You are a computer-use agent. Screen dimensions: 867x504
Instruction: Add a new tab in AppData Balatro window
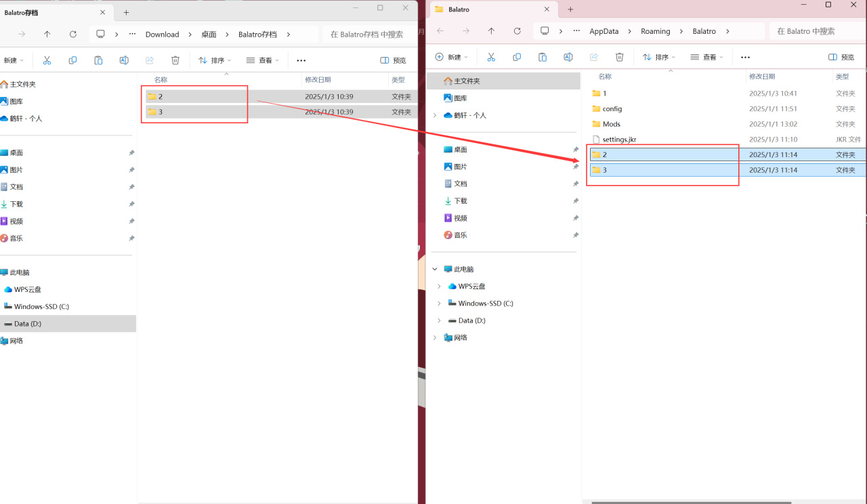(570, 9)
